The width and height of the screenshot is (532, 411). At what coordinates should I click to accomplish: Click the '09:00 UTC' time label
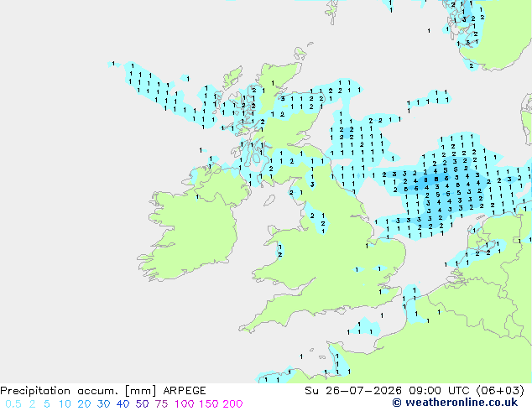[x=439, y=391]
